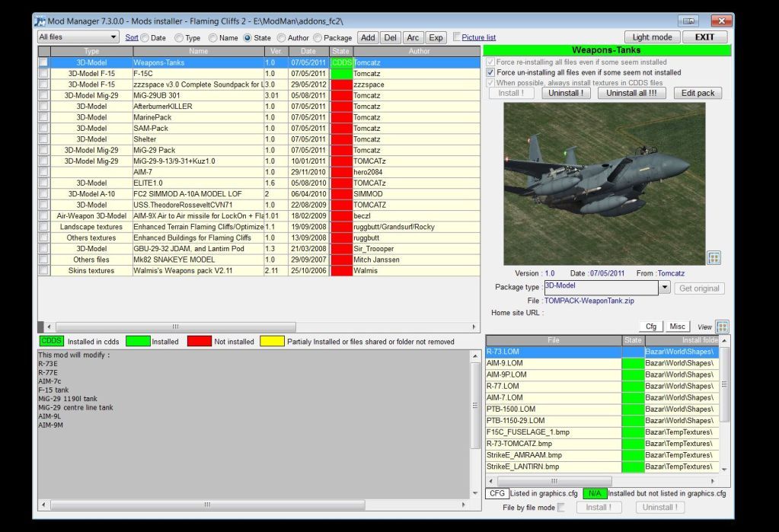Select the SAM-Pack row in mod list

152,129
